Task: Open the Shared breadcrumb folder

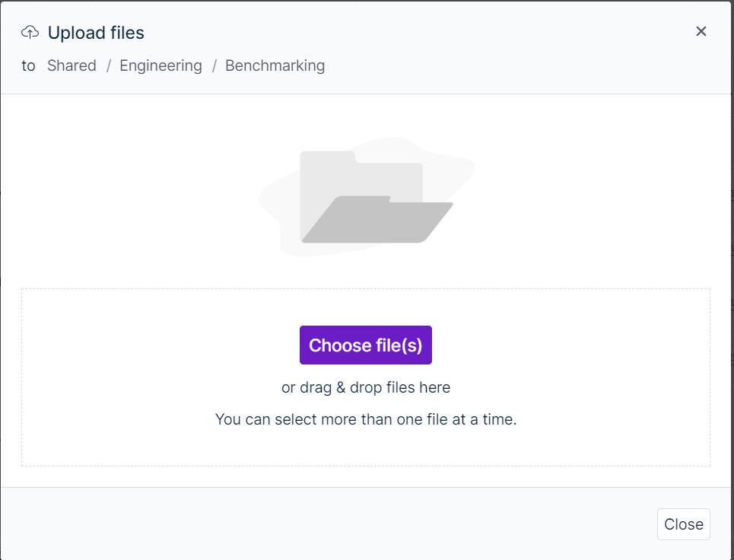Action: (x=71, y=65)
